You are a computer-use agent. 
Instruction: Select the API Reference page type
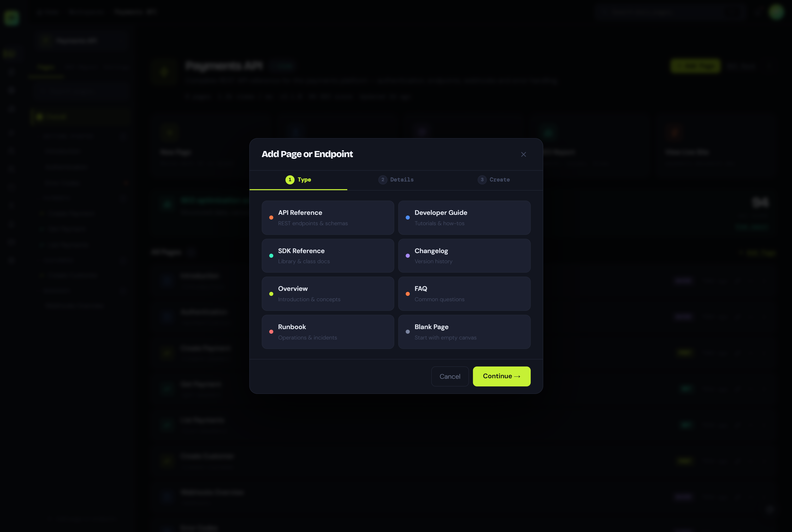(x=327, y=217)
